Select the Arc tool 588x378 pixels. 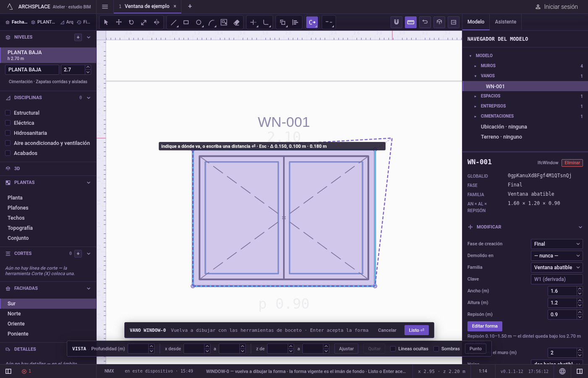click(x=211, y=22)
